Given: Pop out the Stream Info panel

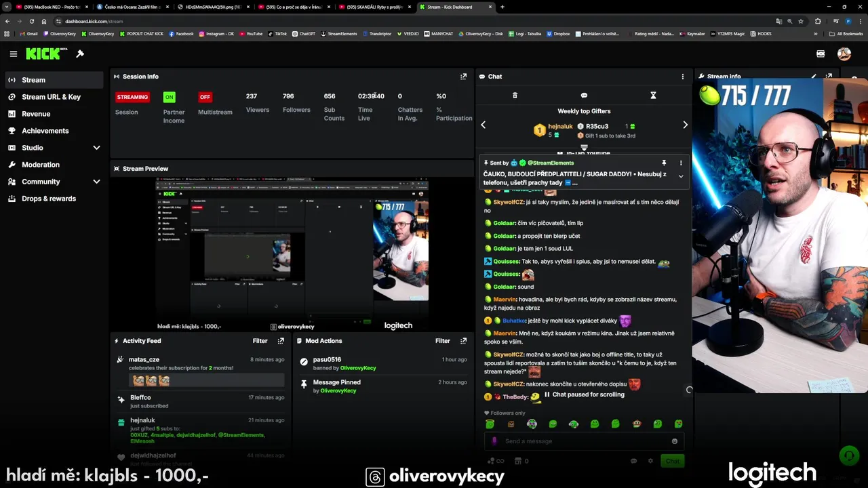Looking at the screenshot, I should [828, 77].
